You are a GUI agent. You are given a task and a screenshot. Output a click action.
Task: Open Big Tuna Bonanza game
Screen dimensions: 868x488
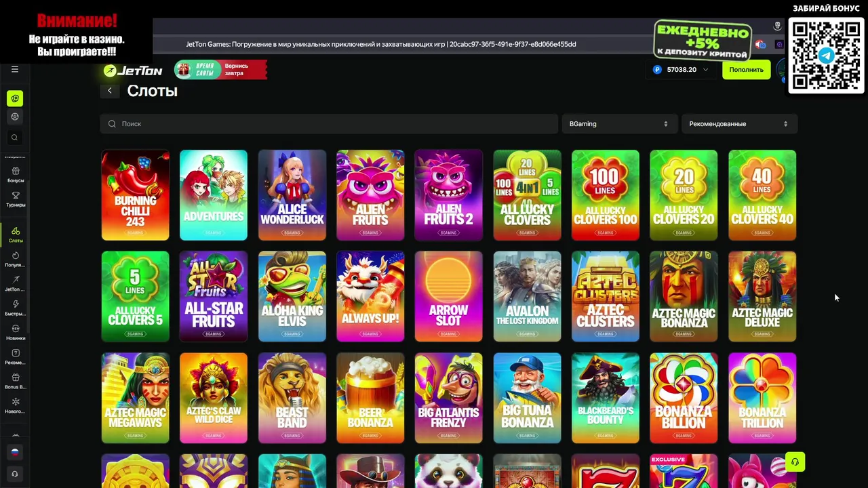[527, 398]
